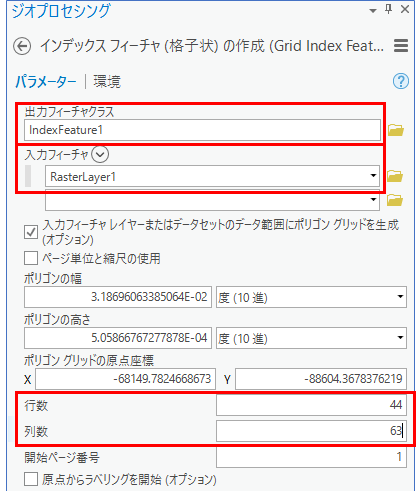Enable ページ単位と縮尺の使用 checkbox
This screenshot has height=491, width=416.
[31, 258]
